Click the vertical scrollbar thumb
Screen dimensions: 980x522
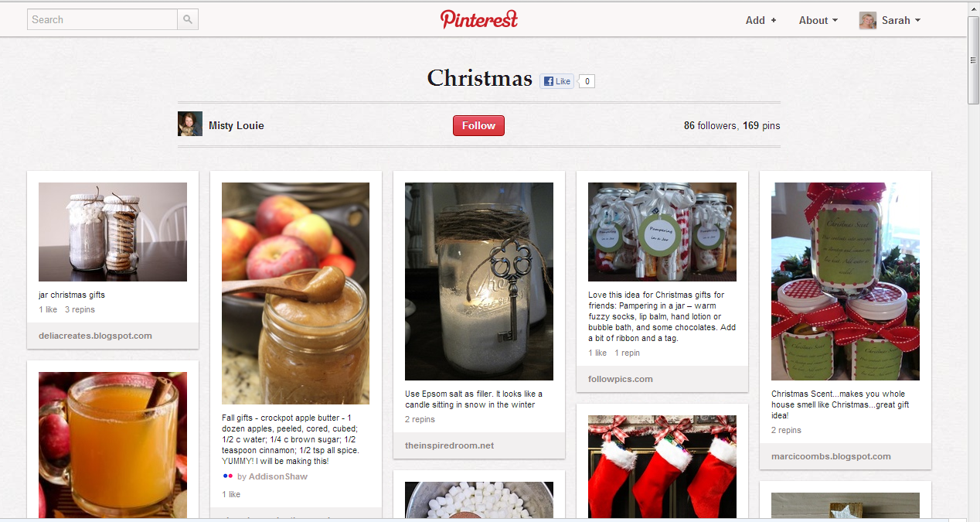(x=973, y=60)
